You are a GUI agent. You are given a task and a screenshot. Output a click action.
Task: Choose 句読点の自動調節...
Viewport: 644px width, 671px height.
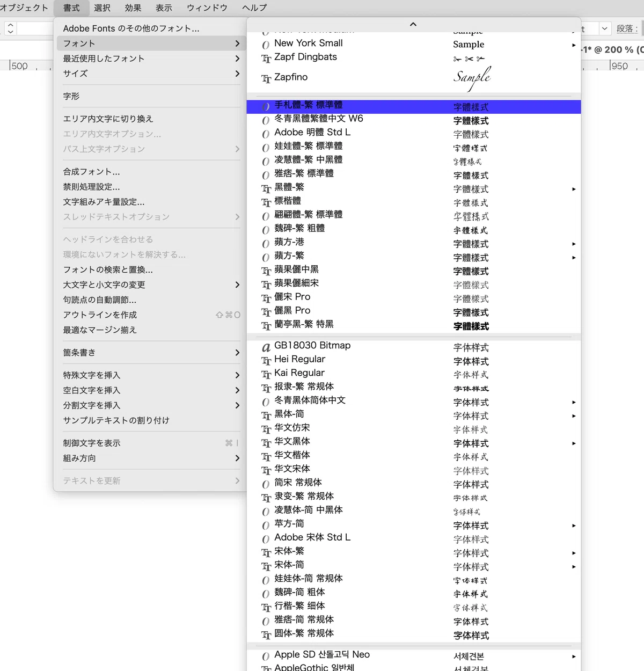[x=150, y=300]
